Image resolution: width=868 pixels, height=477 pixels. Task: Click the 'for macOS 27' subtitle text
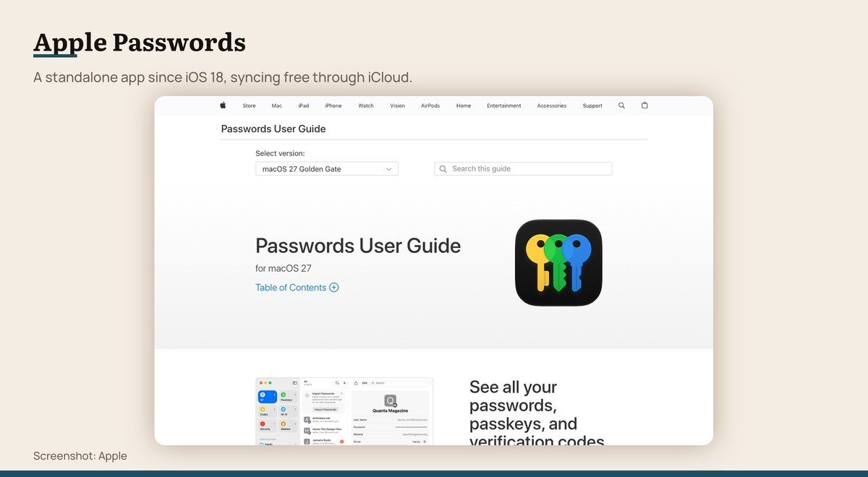pos(284,268)
